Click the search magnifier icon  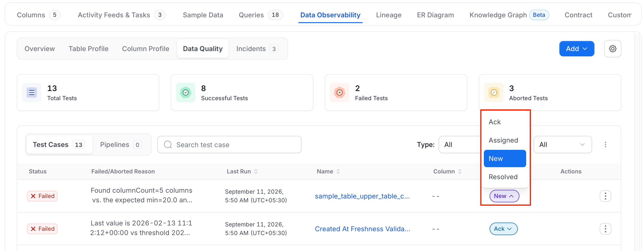pyautogui.click(x=168, y=145)
